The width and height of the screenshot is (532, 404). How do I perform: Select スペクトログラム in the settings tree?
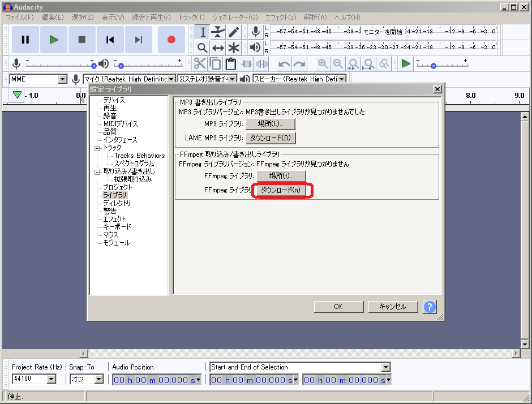134,164
